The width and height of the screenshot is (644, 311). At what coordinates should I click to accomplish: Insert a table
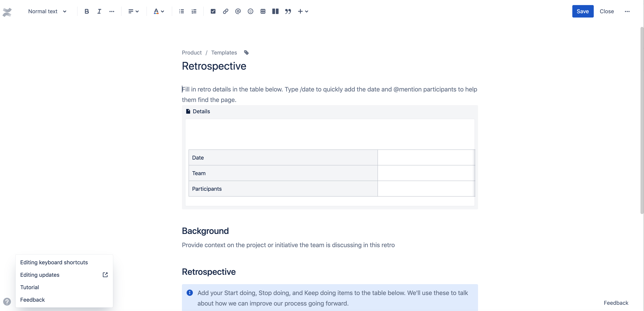tap(263, 11)
